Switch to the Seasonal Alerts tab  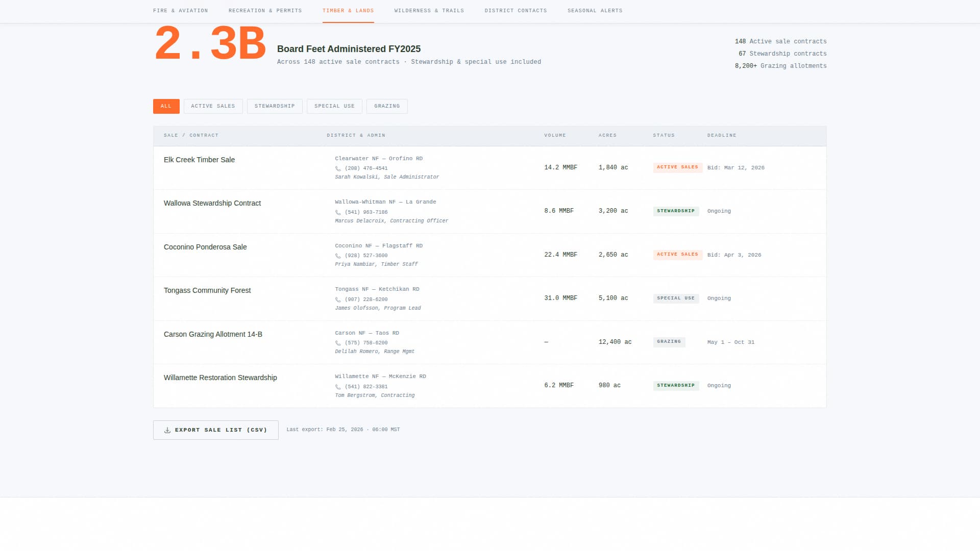click(x=595, y=11)
